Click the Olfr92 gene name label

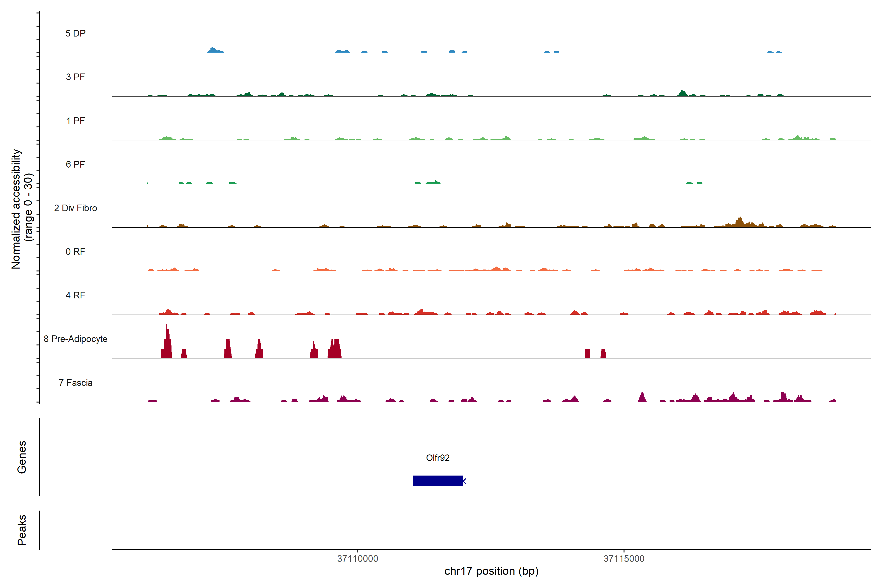(438, 457)
